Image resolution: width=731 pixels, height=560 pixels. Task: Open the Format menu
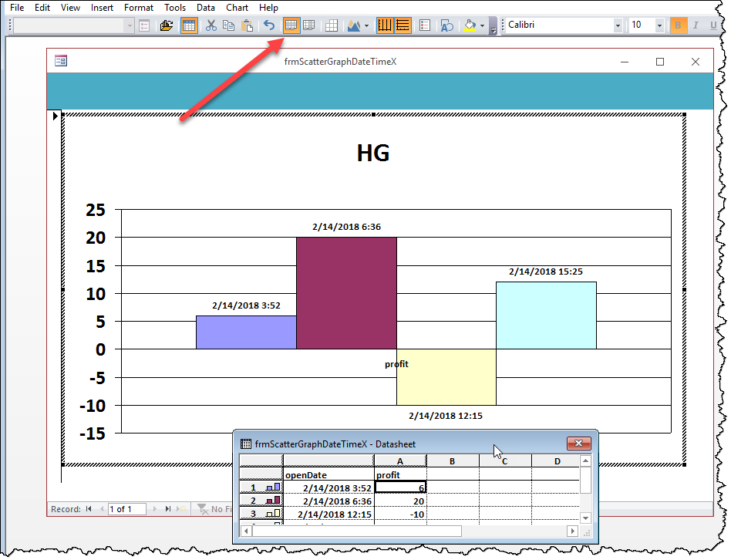[139, 8]
